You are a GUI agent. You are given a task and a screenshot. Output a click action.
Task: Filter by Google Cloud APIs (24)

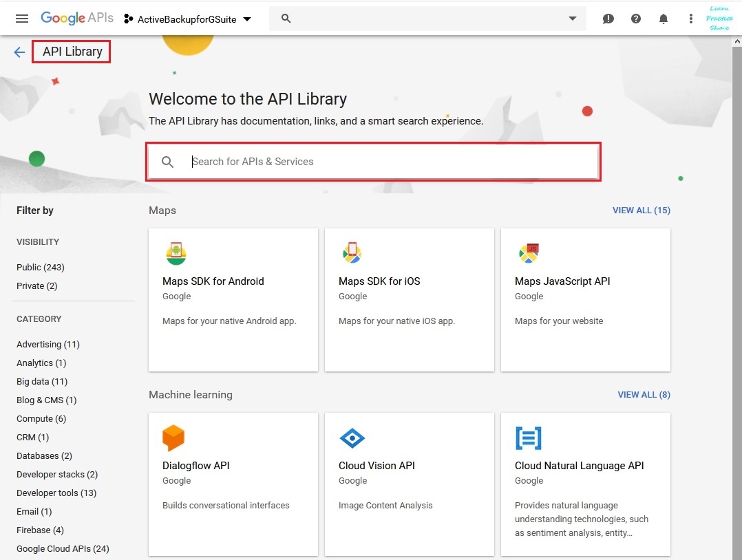(63, 549)
